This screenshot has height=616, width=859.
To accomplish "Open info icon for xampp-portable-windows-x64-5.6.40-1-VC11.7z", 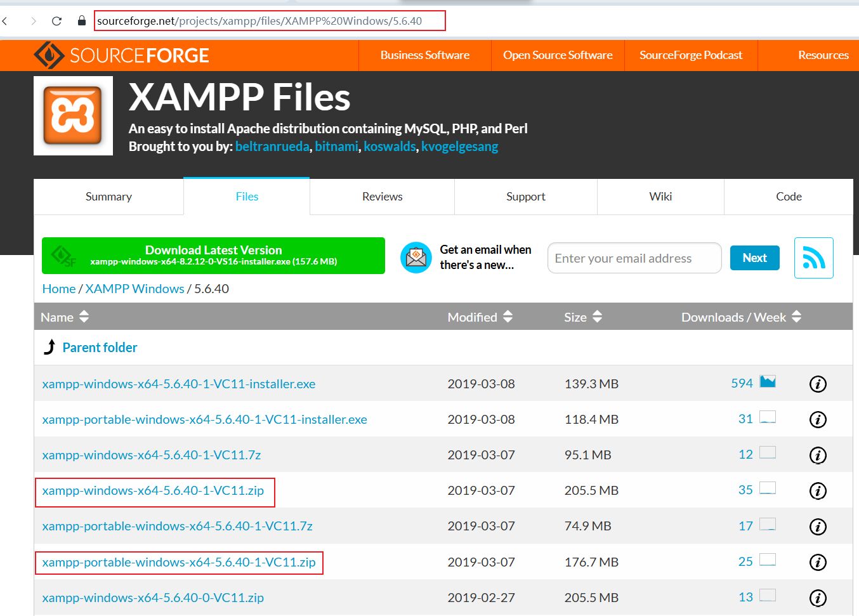I will pos(818,526).
